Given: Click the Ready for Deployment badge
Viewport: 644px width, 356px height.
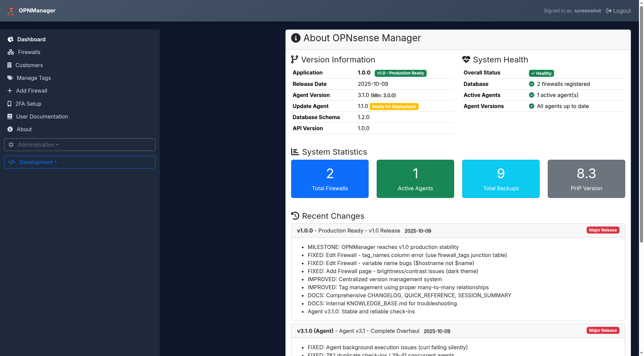Looking at the screenshot, I should pyautogui.click(x=394, y=107).
